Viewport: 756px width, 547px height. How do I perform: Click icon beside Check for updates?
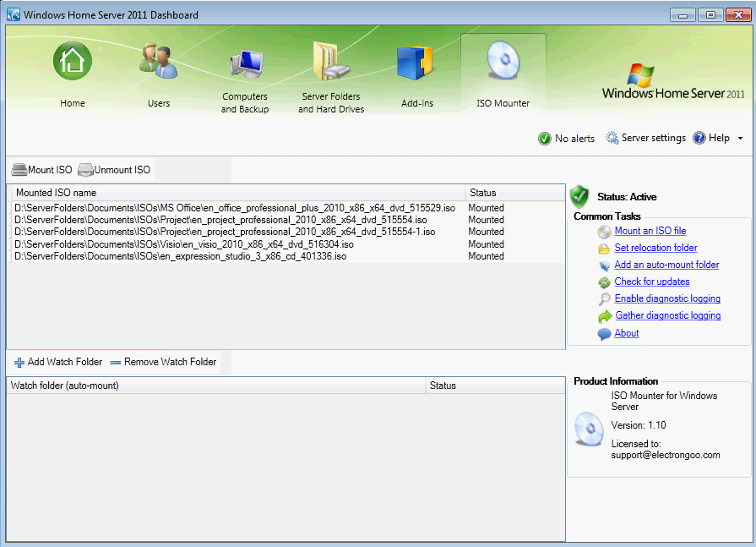604,282
